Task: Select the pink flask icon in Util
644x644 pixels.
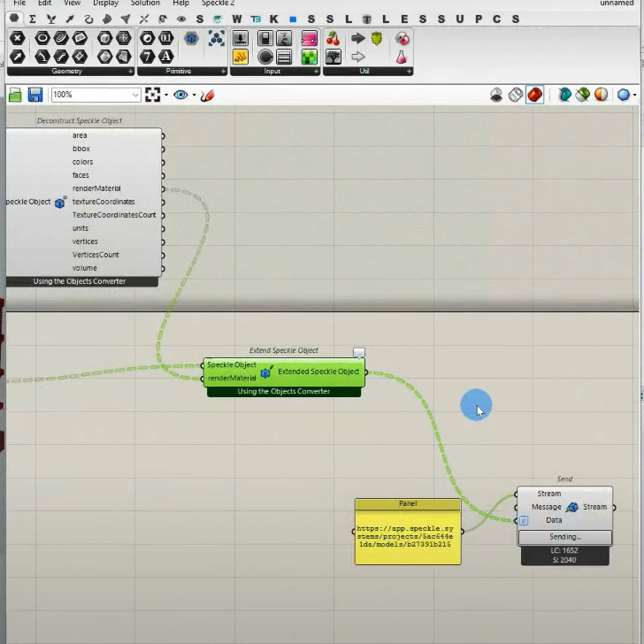Action: point(402,57)
